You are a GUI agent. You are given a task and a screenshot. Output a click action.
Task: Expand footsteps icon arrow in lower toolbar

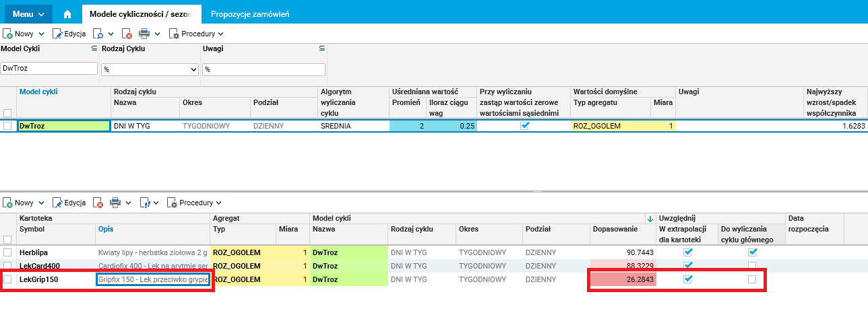click(x=157, y=203)
